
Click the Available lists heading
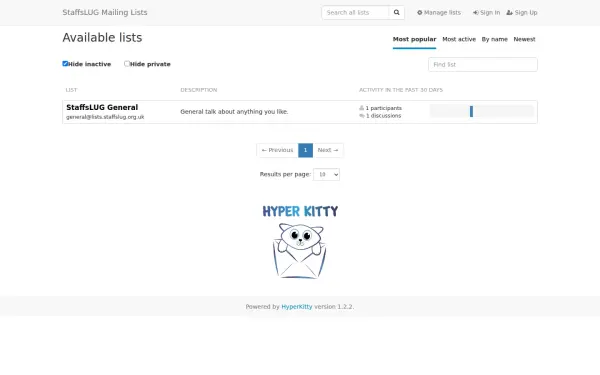(x=102, y=38)
